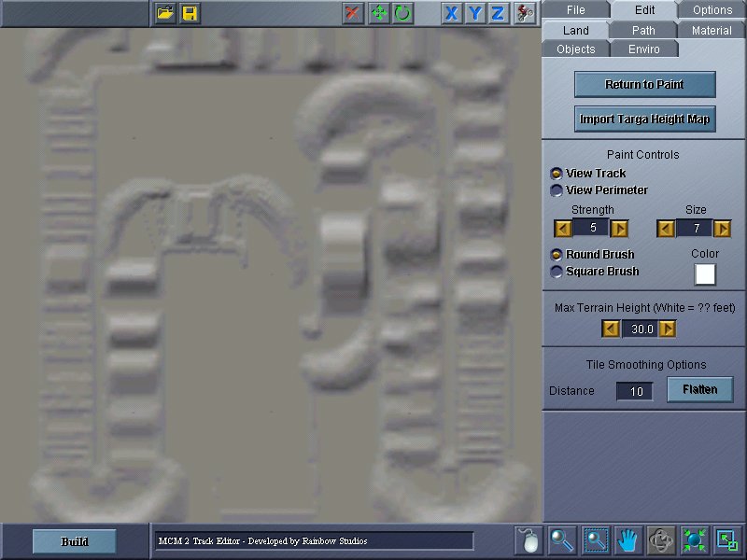Click the MCM 2 Track Editor status text

pos(262,541)
